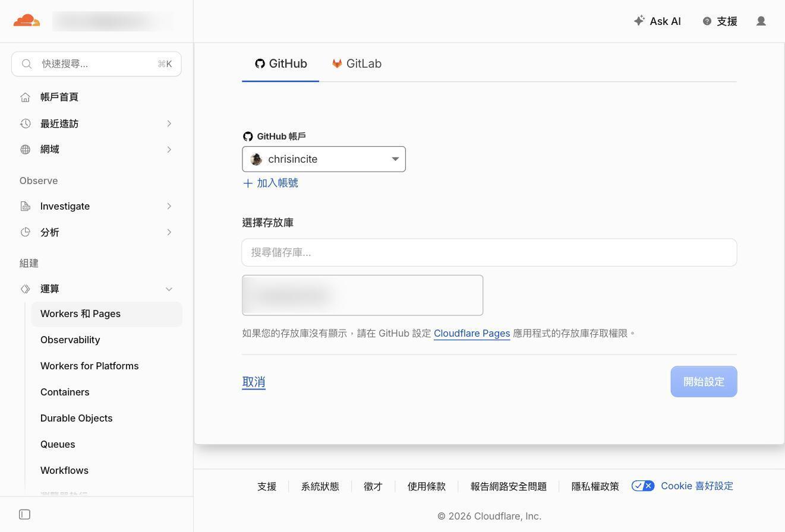Focus the 搜尋儲存庫 search field
This screenshot has width=785, height=532.
click(489, 252)
